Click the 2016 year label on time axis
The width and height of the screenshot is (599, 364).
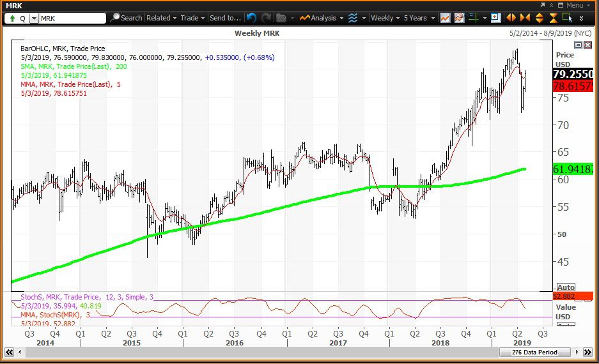pos(235,343)
